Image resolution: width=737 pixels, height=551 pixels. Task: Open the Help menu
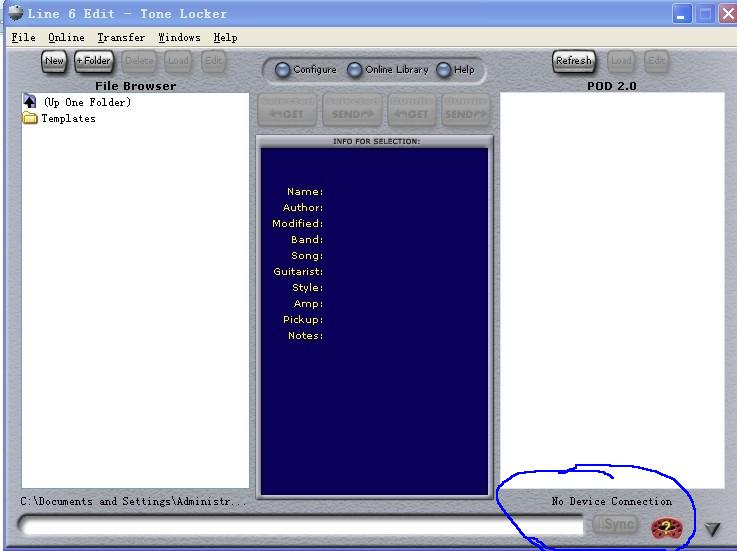coord(225,38)
